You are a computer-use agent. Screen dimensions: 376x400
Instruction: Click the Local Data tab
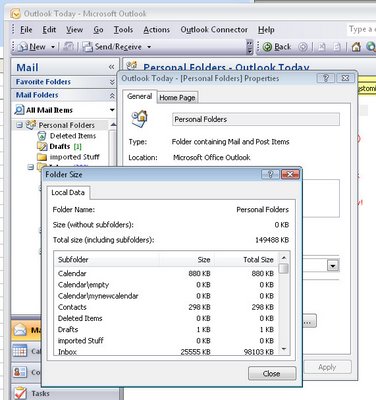[x=68, y=193]
